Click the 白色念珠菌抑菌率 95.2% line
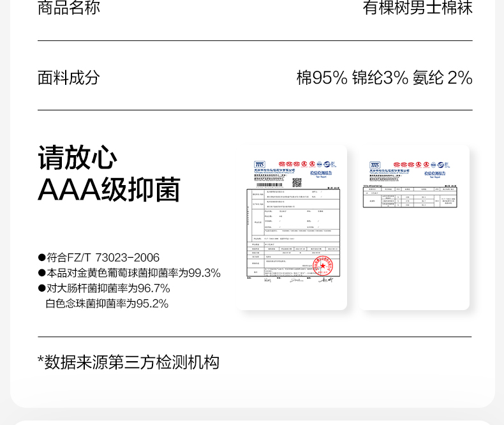This screenshot has width=504, height=425. (x=107, y=304)
